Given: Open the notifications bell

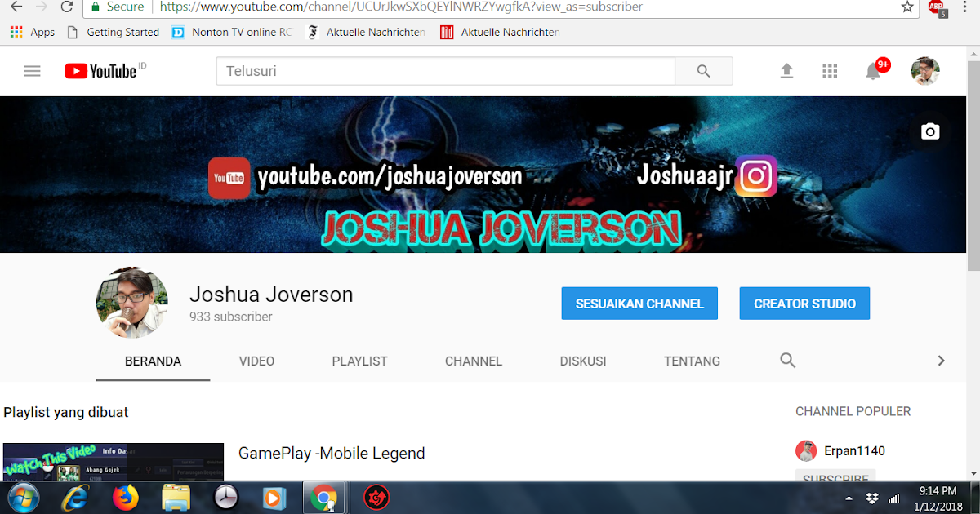Looking at the screenshot, I should 873,71.
